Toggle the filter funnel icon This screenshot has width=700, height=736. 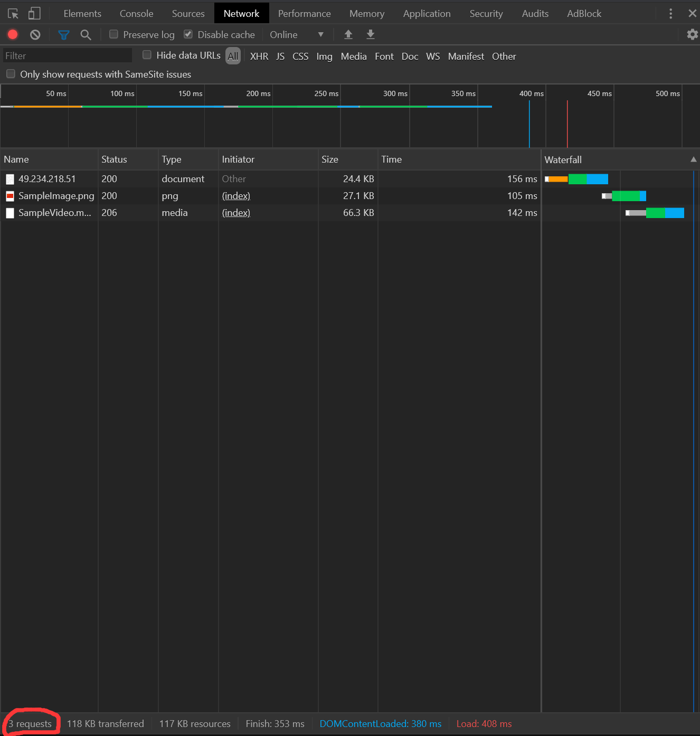tap(64, 35)
